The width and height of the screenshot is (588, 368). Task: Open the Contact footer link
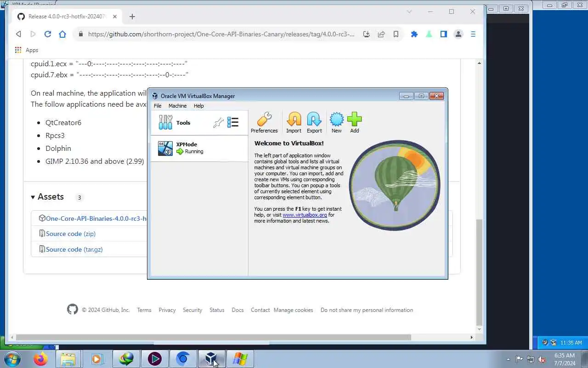point(260,310)
